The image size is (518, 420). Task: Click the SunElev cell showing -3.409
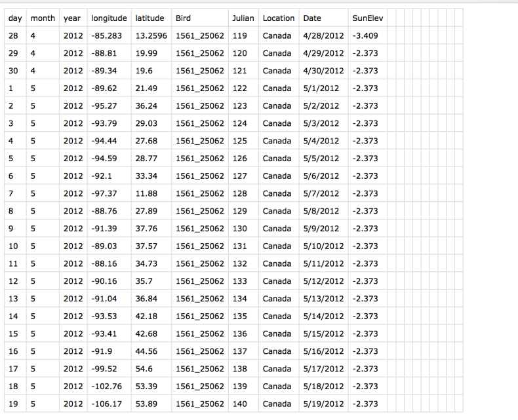click(x=365, y=35)
